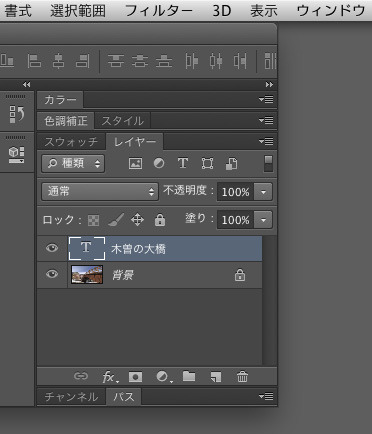The height and width of the screenshot is (434, 372).
Task: Click the 塗り 100% value field
Action: [x=236, y=220]
